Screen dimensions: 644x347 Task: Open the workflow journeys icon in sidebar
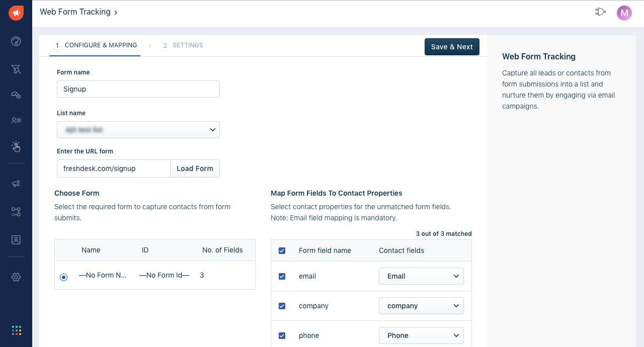pos(16,212)
